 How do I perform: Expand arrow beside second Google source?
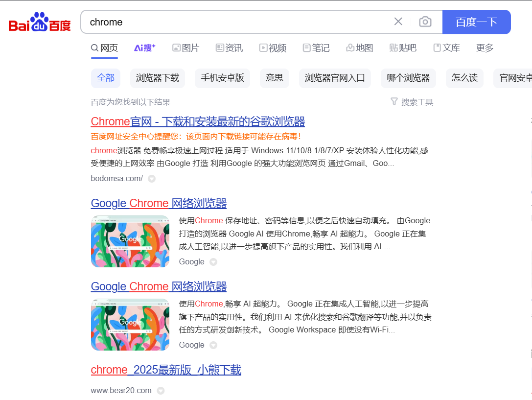point(213,345)
